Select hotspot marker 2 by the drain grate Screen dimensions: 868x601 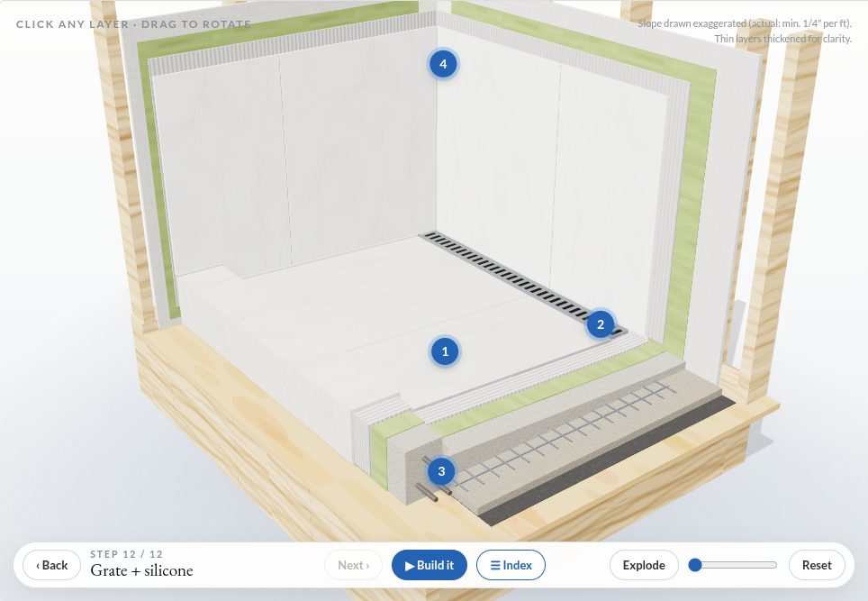coord(600,324)
